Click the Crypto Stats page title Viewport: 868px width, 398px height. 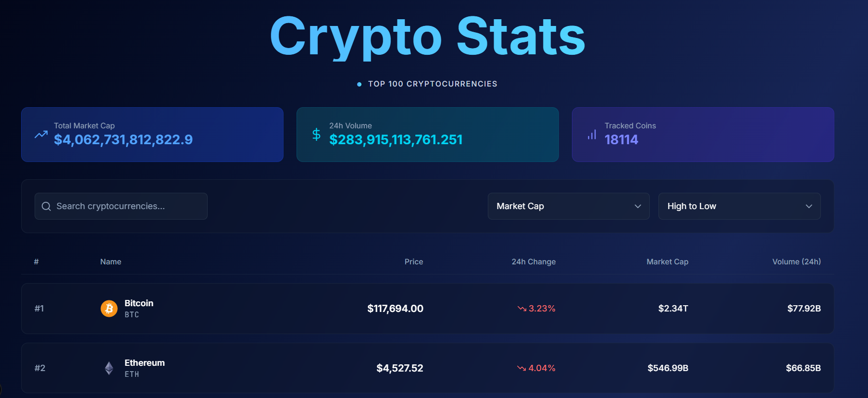click(x=427, y=37)
